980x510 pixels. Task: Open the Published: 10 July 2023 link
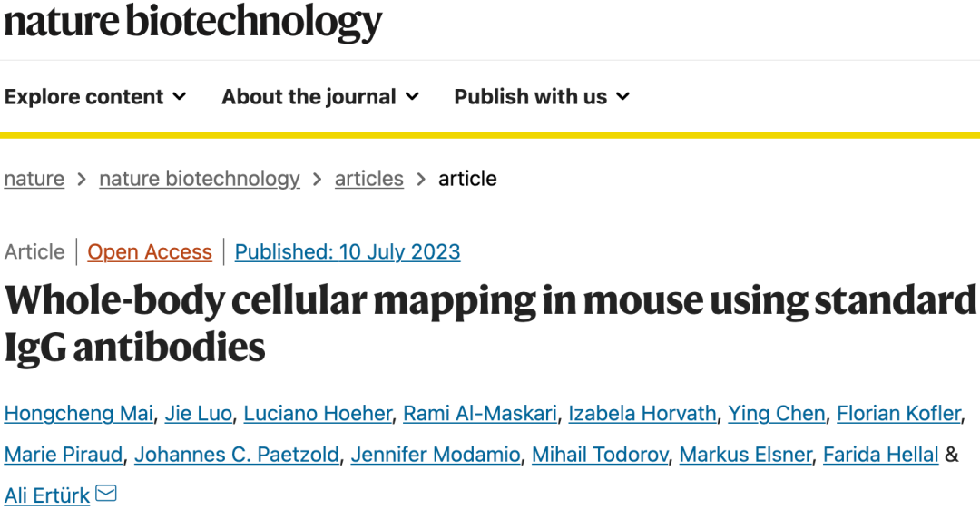click(x=348, y=252)
